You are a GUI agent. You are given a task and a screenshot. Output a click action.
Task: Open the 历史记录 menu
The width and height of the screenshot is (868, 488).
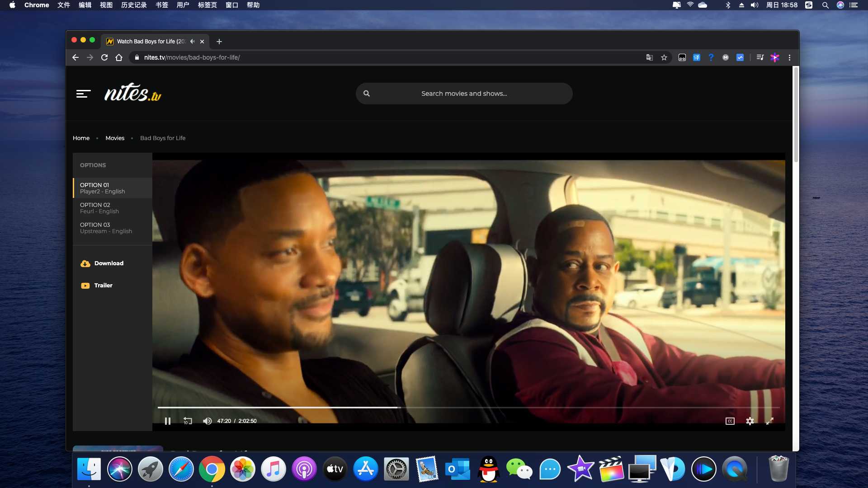point(134,5)
